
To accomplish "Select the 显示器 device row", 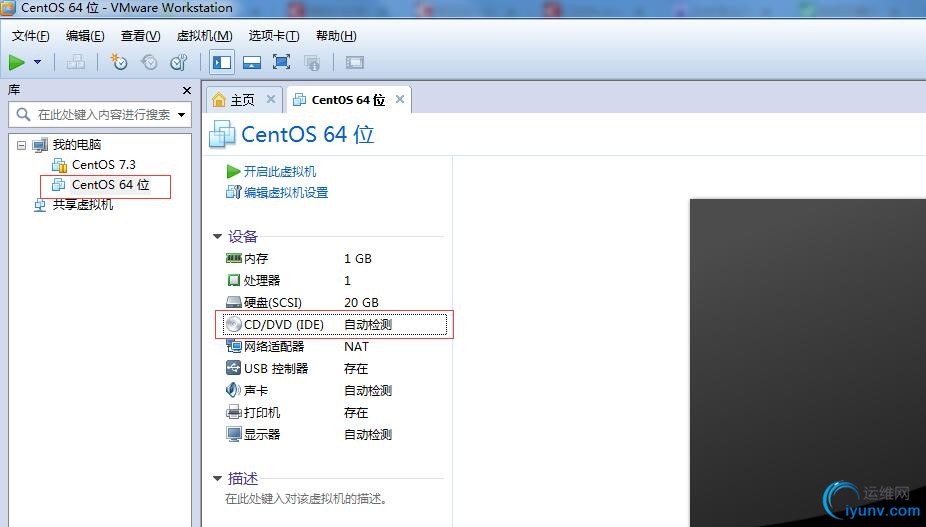I will pos(335,435).
